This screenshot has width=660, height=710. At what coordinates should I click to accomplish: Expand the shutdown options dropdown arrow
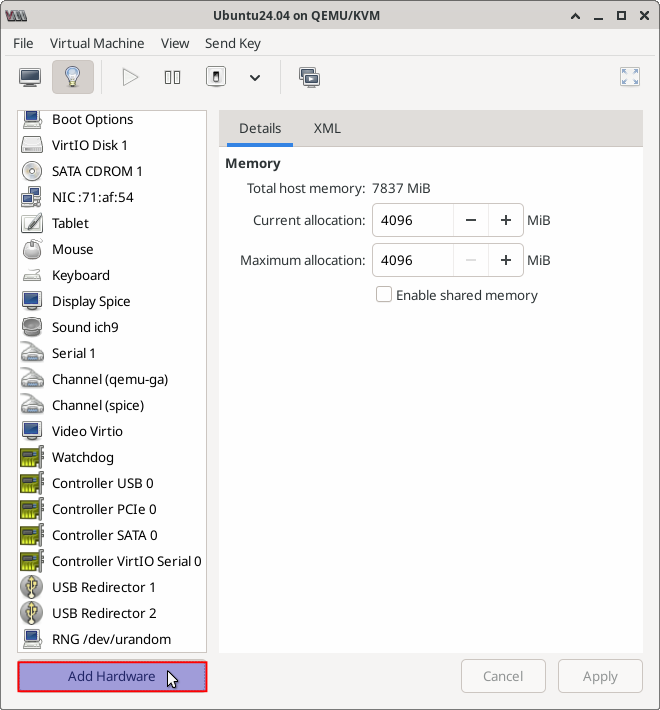tap(255, 77)
